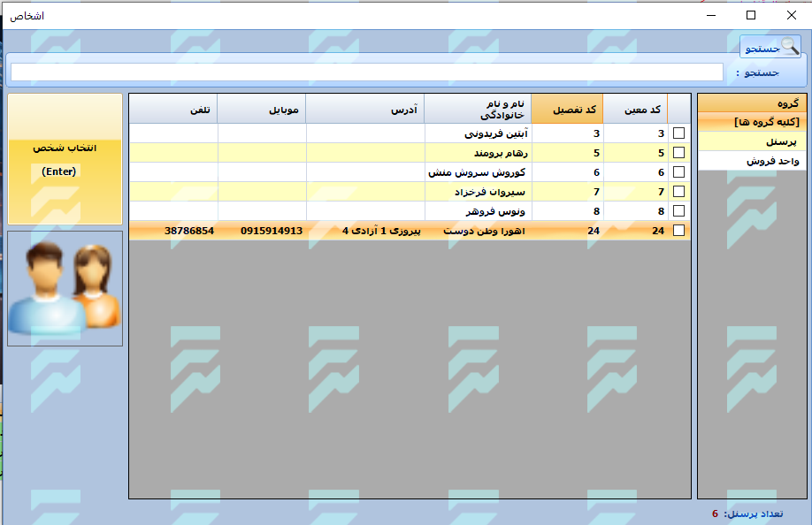This screenshot has height=525, width=812.
Task: Sort by the کد معین column header
Action: click(x=635, y=110)
